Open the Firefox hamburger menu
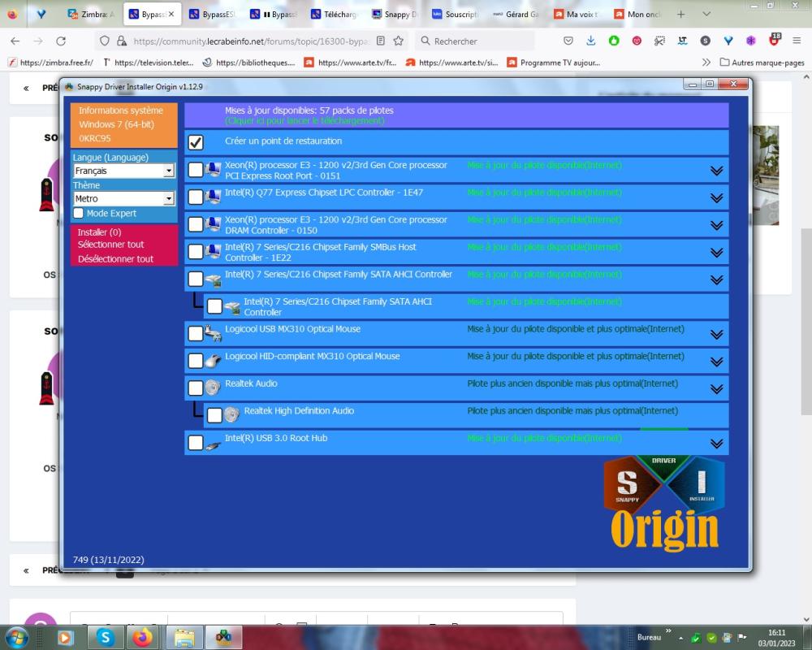The width and height of the screenshot is (812, 650). (x=797, y=41)
